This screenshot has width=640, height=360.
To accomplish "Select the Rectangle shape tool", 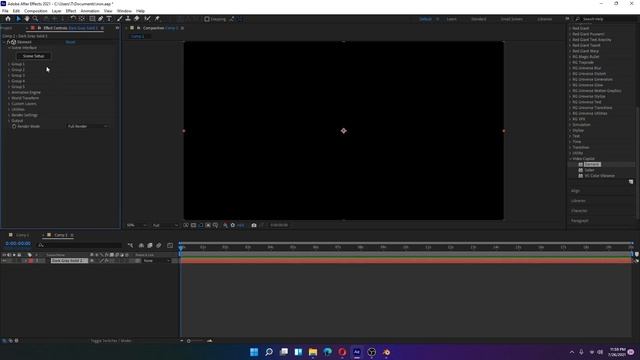I will click(92, 19).
